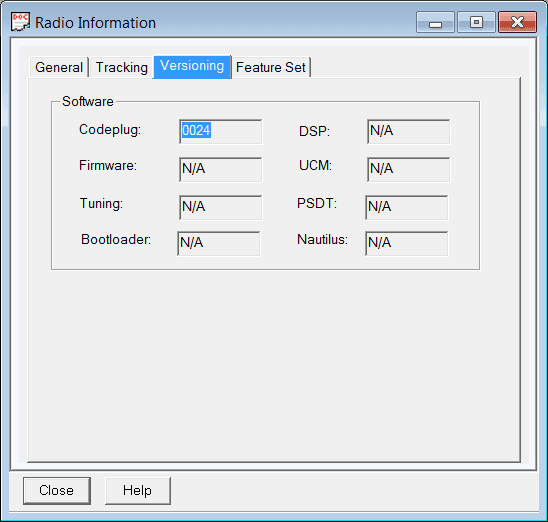Click the Codeplug: label

click(110, 130)
